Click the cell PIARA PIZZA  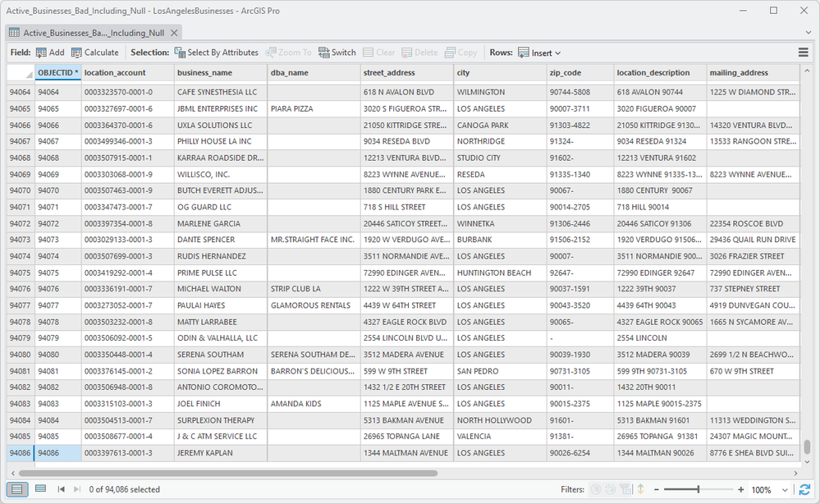coord(314,108)
